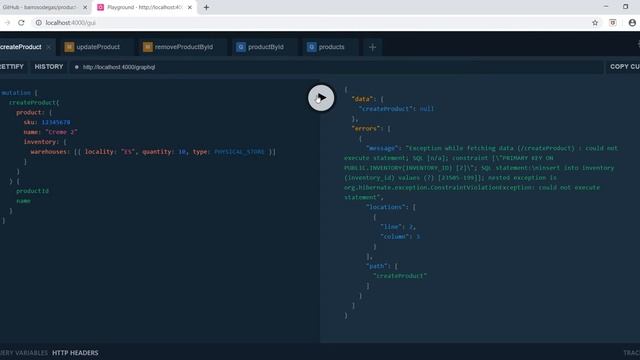
Task: Click the PHYSICAL_STORE enum value
Action: click(239, 152)
